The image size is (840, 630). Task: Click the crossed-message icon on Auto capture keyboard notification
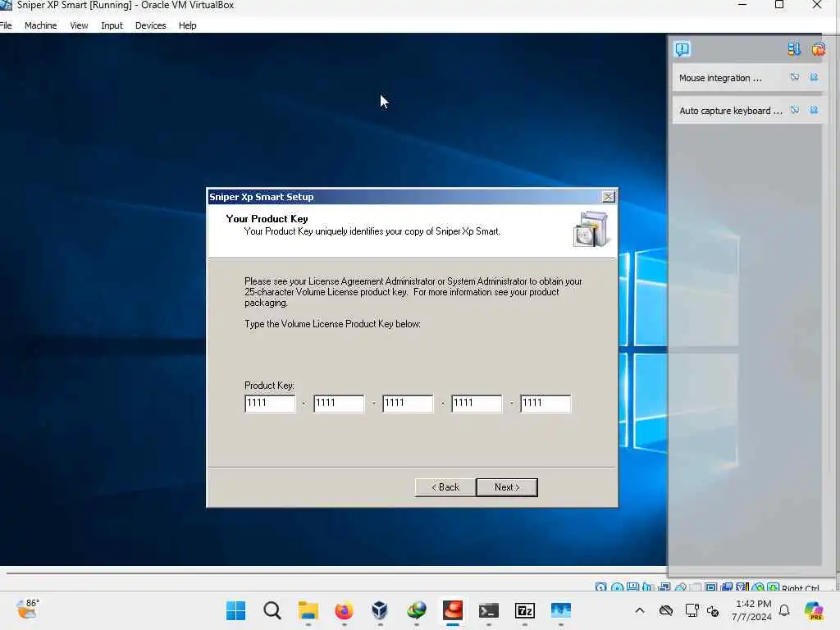(794, 111)
